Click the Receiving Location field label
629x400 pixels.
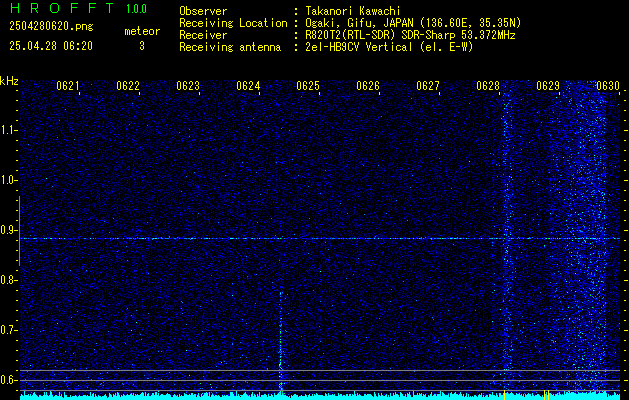(x=233, y=23)
